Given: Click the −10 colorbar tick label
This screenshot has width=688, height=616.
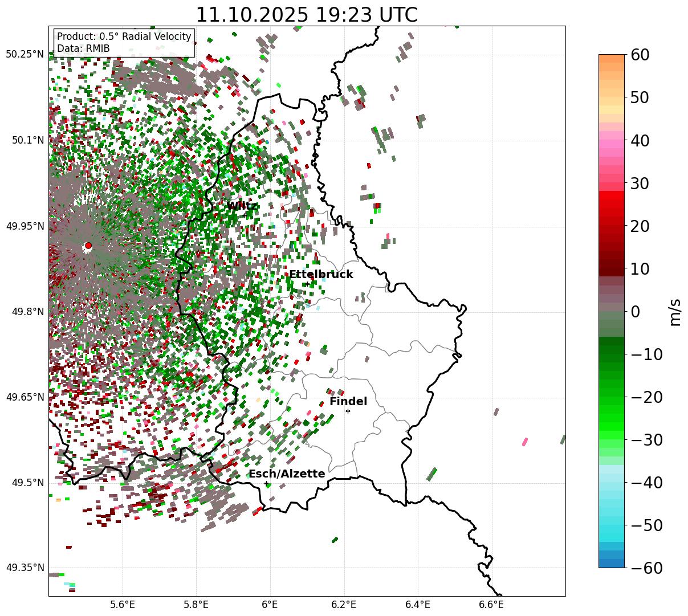Looking at the screenshot, I should 646,354.
